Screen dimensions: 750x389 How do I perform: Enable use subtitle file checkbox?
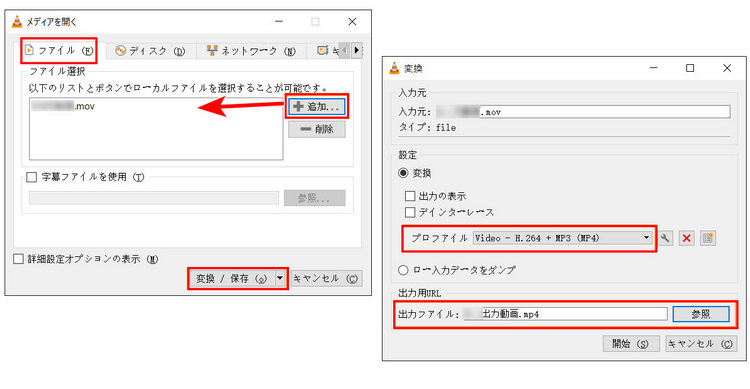32,178
